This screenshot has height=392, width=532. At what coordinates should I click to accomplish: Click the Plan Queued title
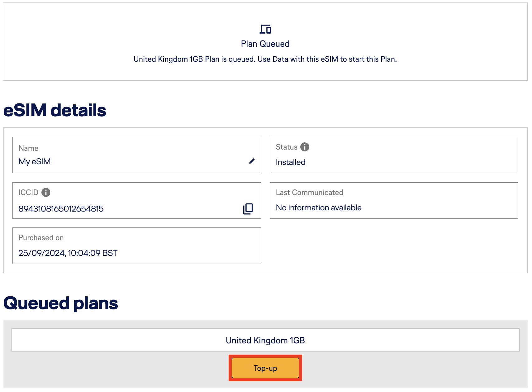265,44
